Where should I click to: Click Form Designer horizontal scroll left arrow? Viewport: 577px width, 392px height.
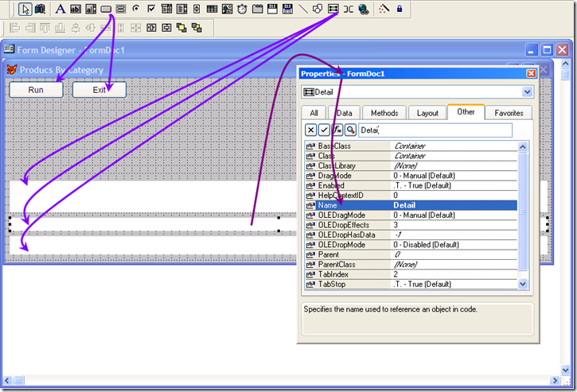[7, 381]
